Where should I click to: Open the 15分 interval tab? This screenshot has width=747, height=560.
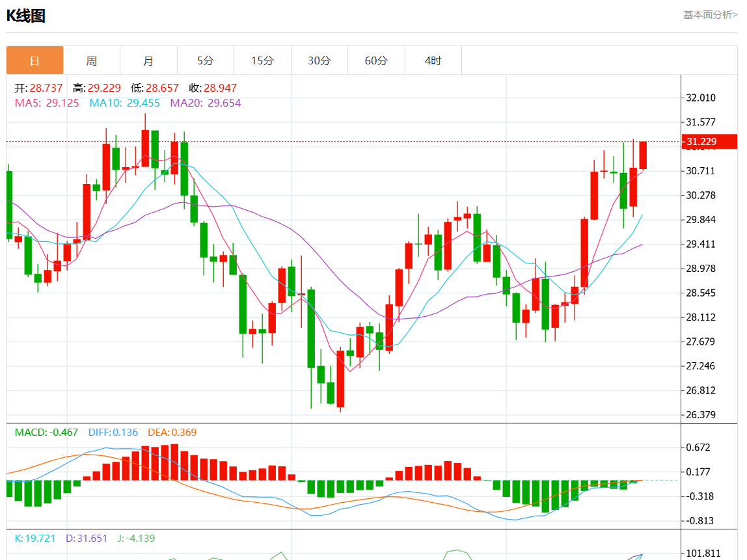coord(262,60)
